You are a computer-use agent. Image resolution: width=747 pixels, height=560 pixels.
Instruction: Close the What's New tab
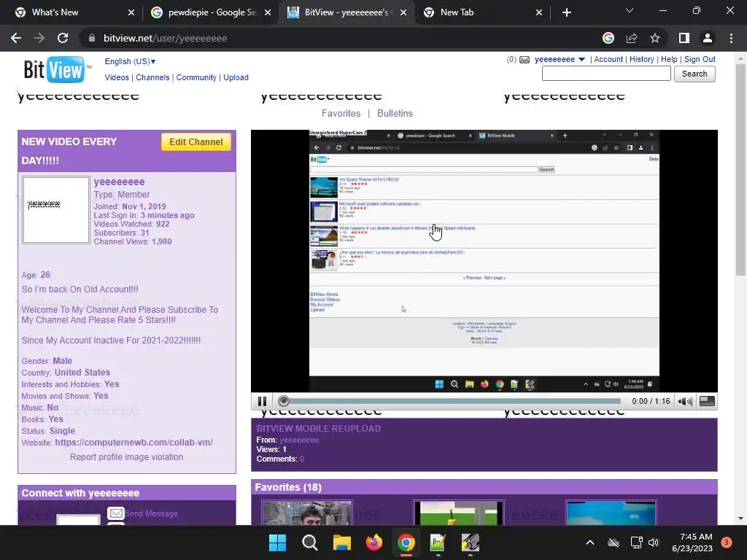131,12
